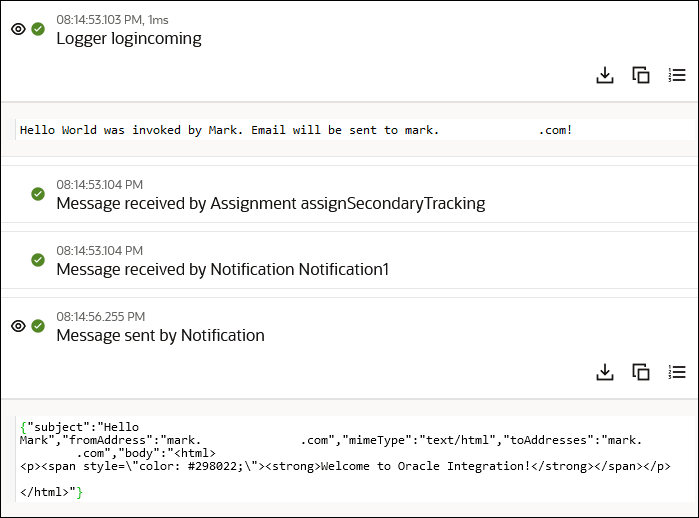Click green check icon beside Notification1 message
This screenshot has height=518, width=699.
[x=38, y=260]
